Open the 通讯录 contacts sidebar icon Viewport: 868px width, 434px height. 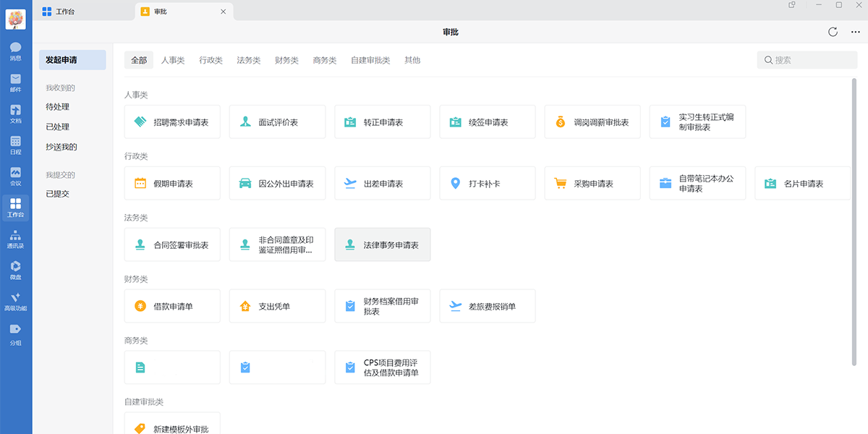tap(15, 239)
